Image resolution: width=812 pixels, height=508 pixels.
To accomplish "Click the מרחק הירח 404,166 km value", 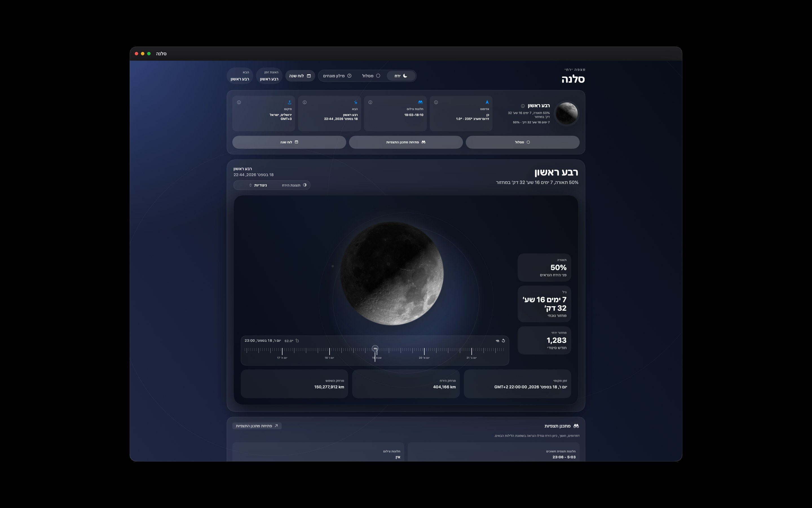I will [444, 387].
